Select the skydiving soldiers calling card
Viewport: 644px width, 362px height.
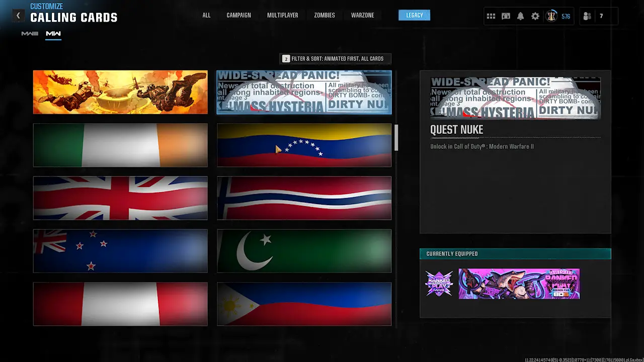pyautogui.click(x=120, y=92)
